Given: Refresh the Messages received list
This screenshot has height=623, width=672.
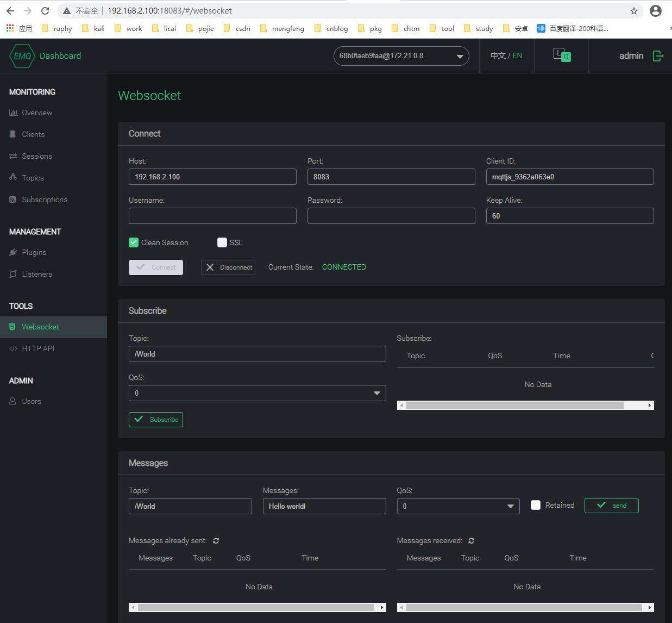Looking at the screenshot, I should (x=472, y=541).
